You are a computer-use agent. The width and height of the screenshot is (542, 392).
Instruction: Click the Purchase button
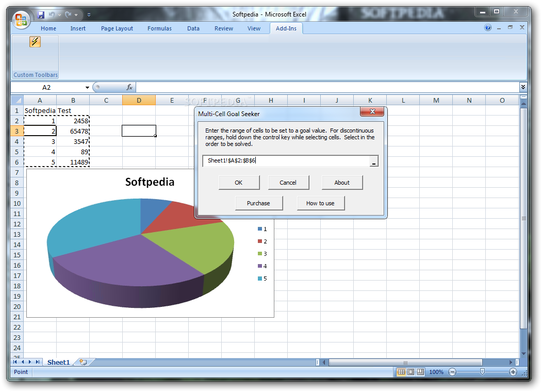pos(258,203)
